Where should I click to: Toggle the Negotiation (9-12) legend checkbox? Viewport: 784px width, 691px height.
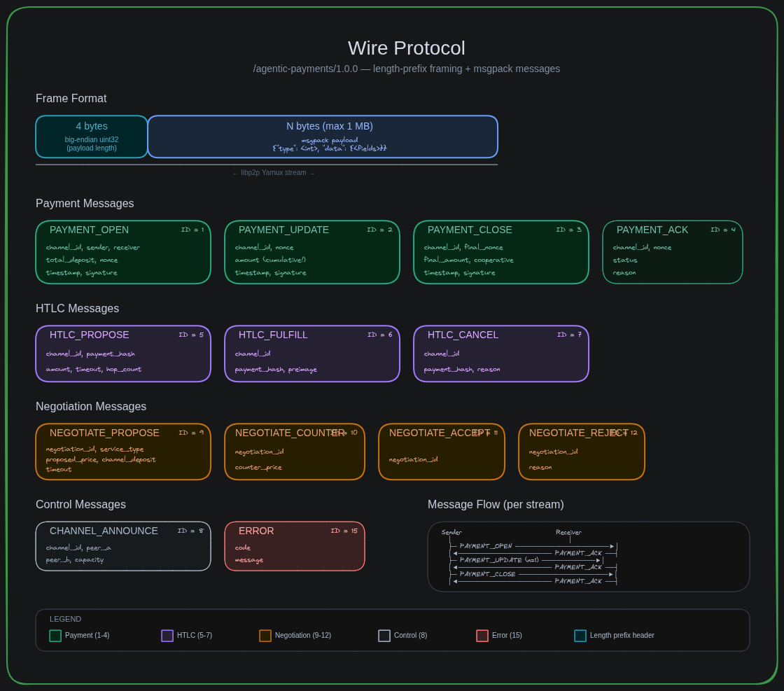point(265,636)
